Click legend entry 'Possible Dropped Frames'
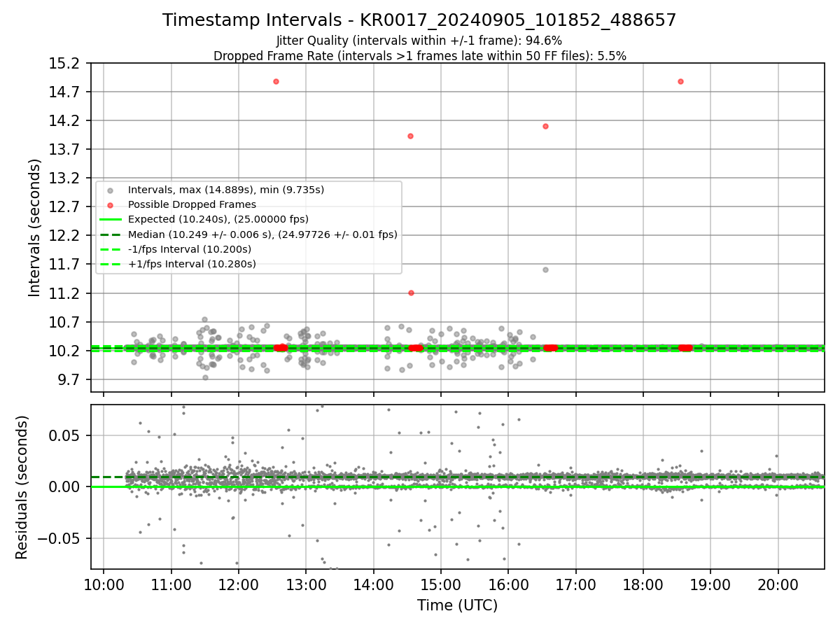Screen dimensions: 840x630 pyautogui.click(x=192, y=204)
